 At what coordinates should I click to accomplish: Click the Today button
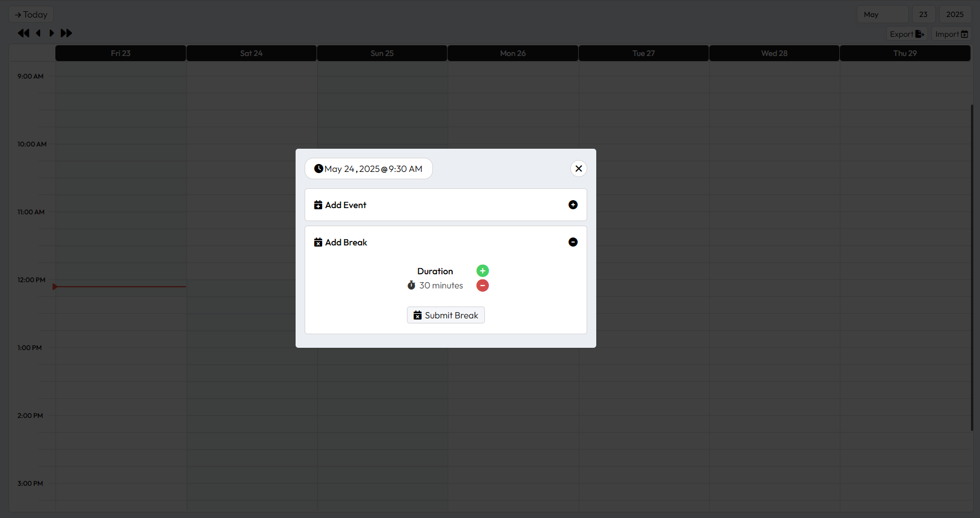pyautogui.click(x=31, y=14)
